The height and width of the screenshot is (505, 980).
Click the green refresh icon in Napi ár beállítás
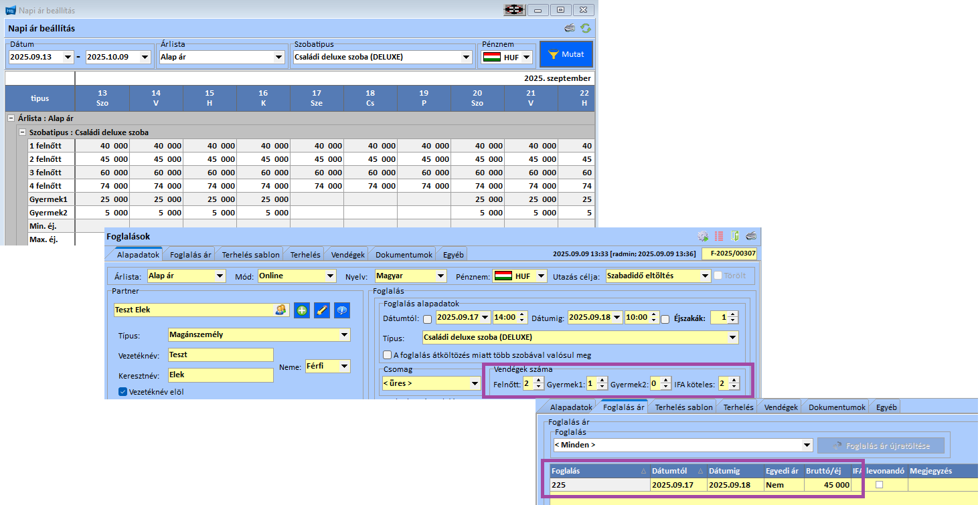click(x=586, y=28)
